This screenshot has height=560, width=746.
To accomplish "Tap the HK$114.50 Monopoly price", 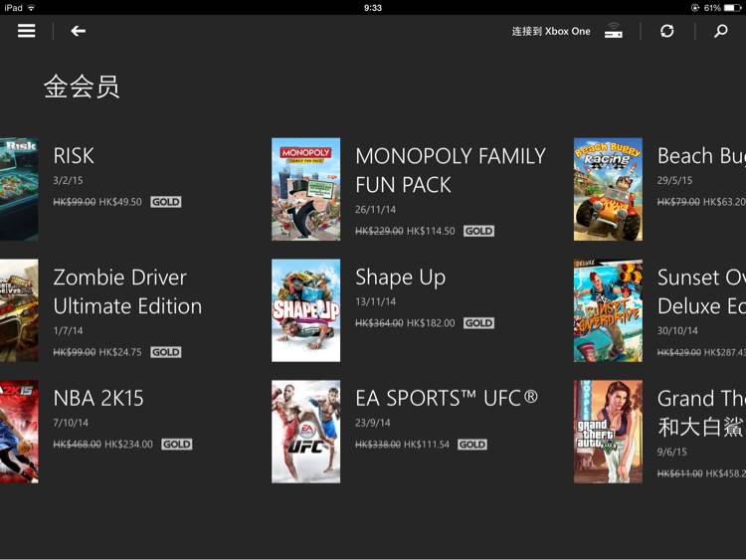I will (x=431, y=231).
